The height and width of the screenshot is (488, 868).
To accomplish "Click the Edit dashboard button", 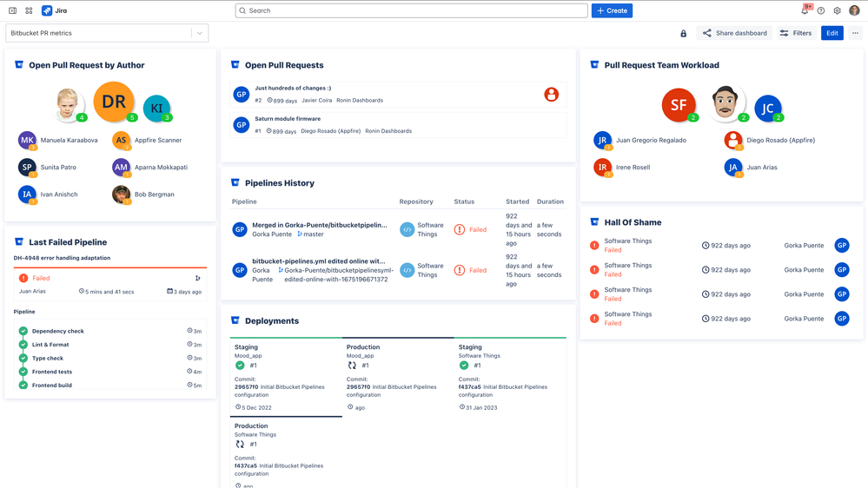I will pos(832,33).
